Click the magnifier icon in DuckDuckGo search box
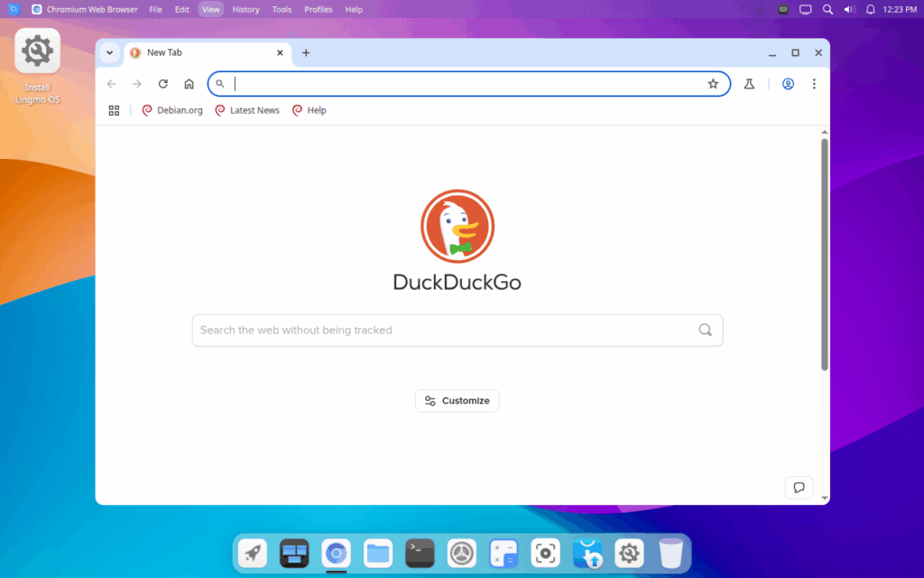The width and height of the screenshot is (924, 578). 705,330
